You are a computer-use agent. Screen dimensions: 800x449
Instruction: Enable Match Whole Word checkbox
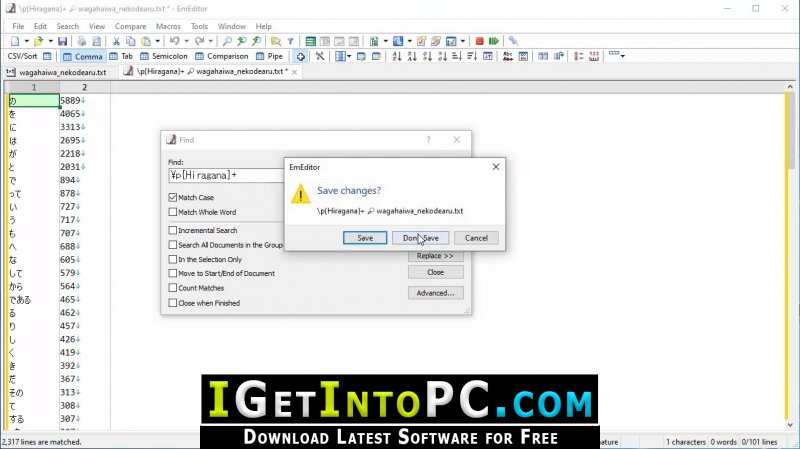click(x=173, y=212)
